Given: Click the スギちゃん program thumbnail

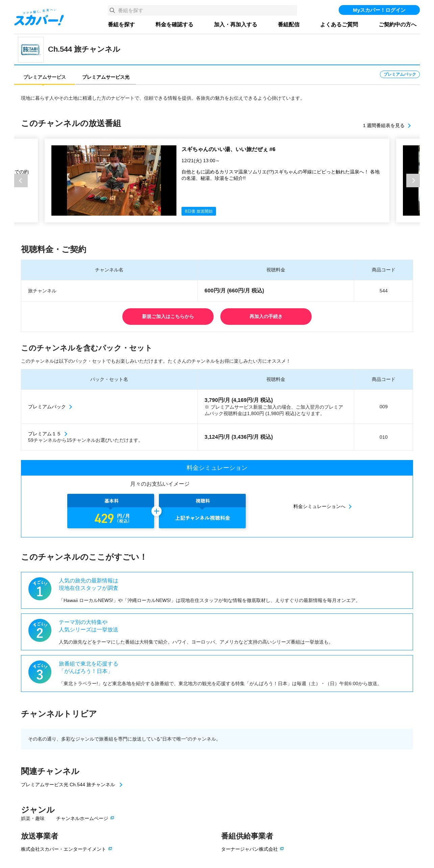Looking at the screenshot, I should (114, 180).
